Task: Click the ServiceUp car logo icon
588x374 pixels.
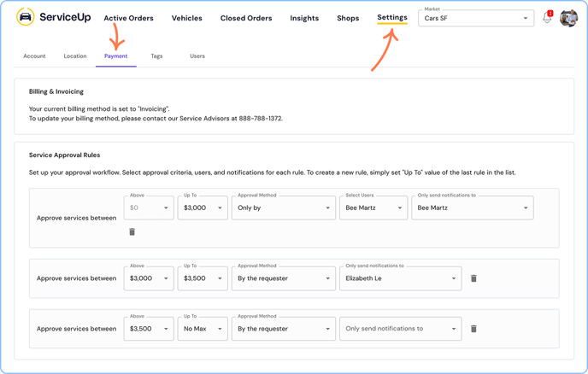Action: tap(26, 17)
